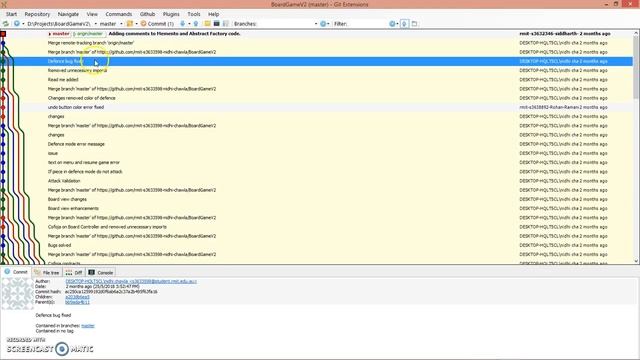Click the red master branch label
Viewport: 640px width, 360px height.
click(60, 33)
